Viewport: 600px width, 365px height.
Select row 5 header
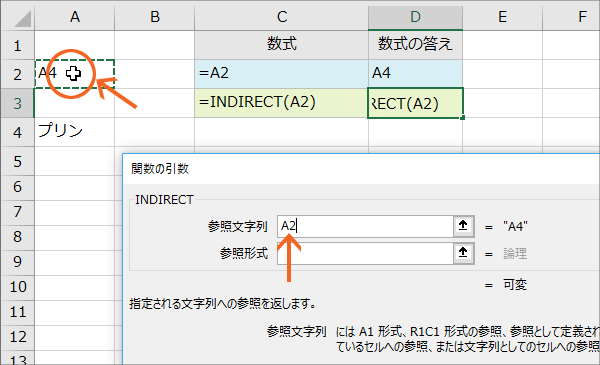click(x=17, y=161)
